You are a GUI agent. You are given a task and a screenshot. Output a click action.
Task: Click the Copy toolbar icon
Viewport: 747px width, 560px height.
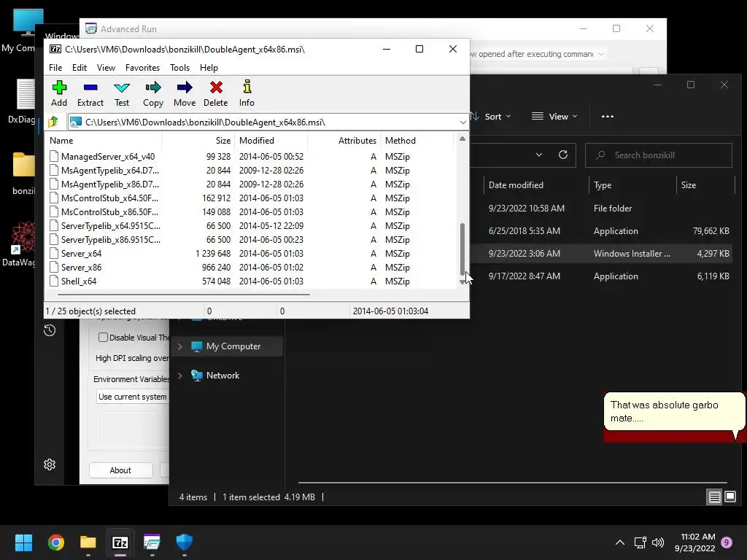[x=153, y=93]
